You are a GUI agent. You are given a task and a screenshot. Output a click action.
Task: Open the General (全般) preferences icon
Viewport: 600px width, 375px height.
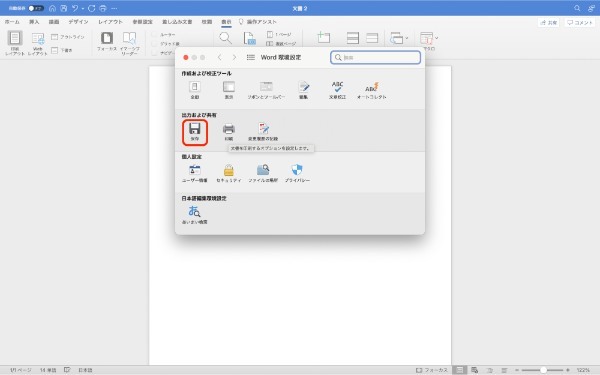point(195,90)
